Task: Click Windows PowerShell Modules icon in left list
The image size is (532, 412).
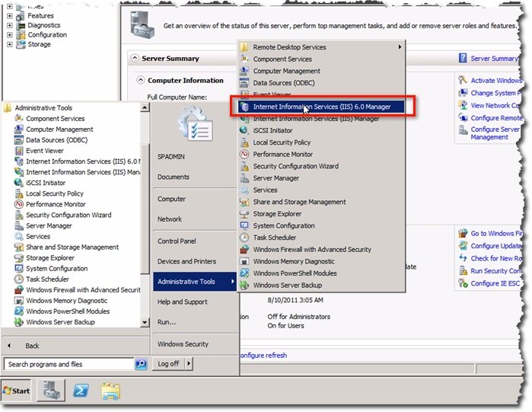Action: [19, 311]
